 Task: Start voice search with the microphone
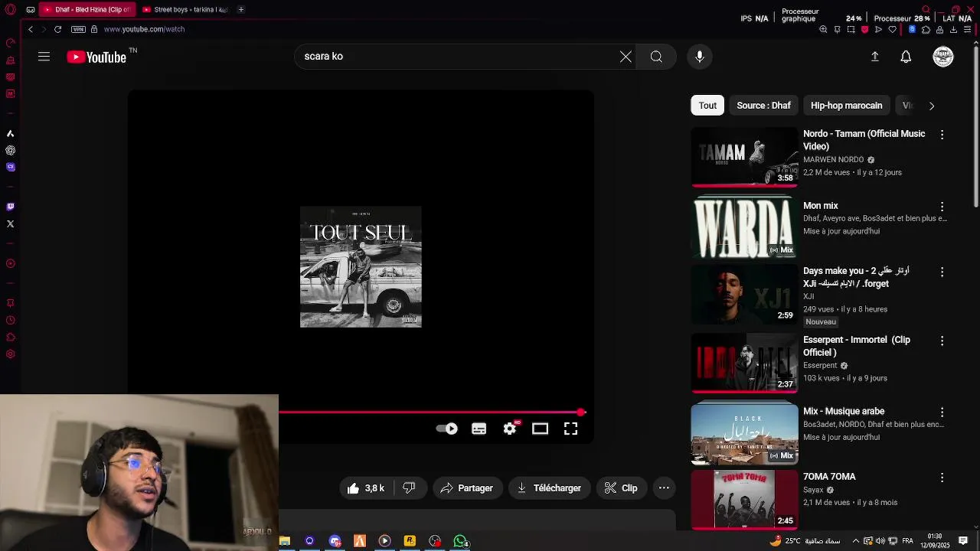699,57
